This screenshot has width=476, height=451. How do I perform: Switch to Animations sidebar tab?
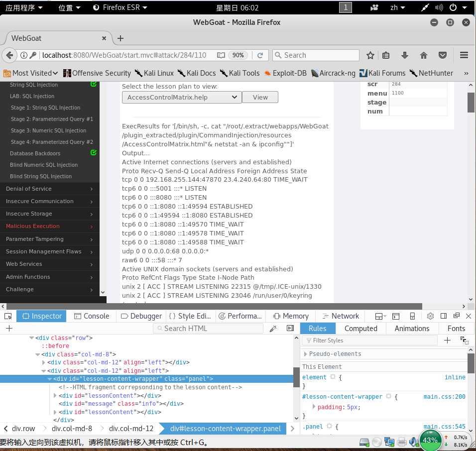click(412, 329)
